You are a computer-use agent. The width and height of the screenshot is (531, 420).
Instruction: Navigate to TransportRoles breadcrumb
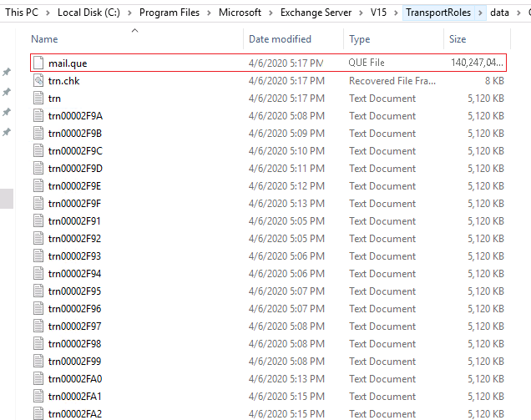(438, 13)
